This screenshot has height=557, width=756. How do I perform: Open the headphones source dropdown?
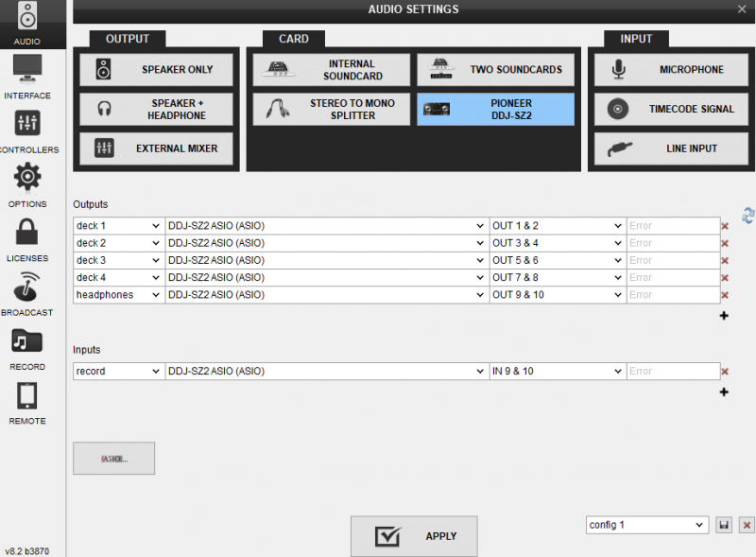point(119,295)
